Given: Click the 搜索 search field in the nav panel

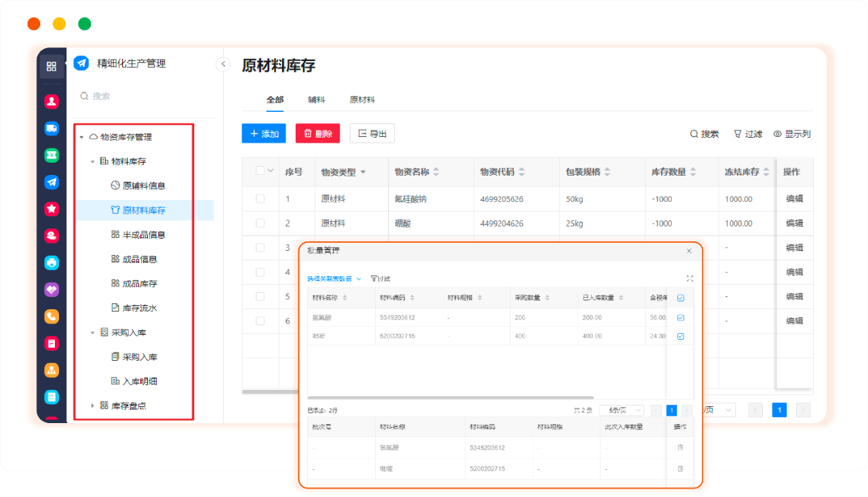Looking at the screenshot, I should pos(144,96).
